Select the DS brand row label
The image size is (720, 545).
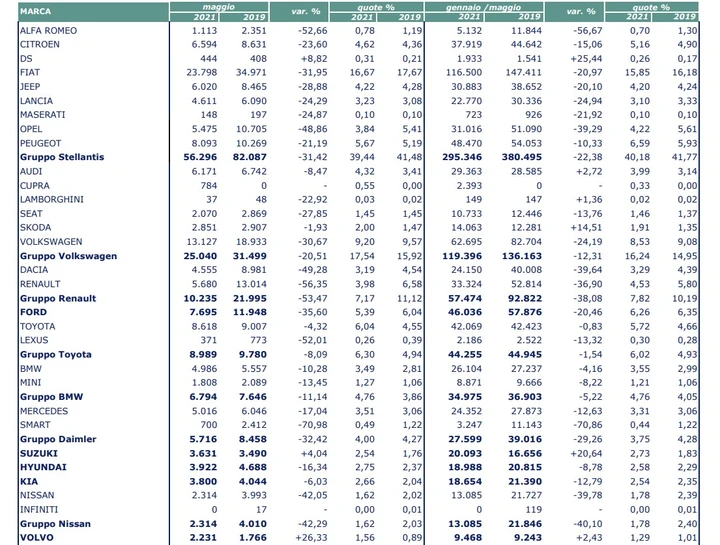[x=26, y=59]
